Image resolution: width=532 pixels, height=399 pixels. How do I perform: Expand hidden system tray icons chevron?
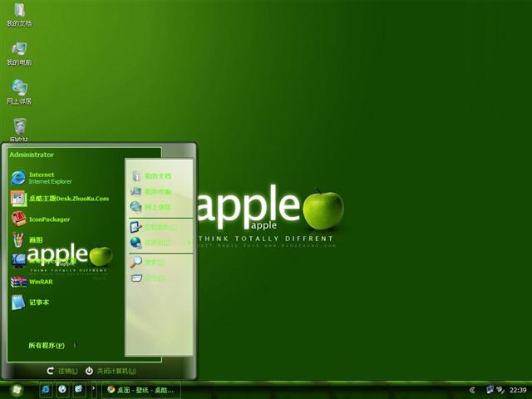point(472,390)
